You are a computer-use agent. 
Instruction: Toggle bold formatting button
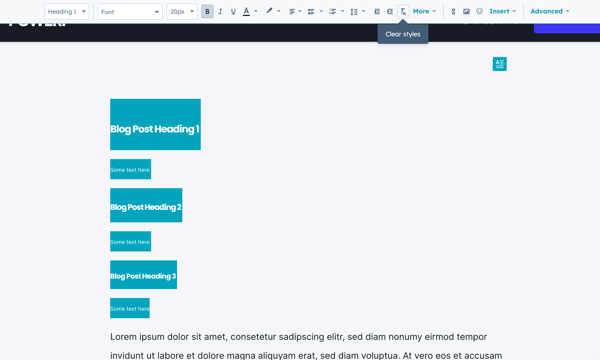pos(207,11)
